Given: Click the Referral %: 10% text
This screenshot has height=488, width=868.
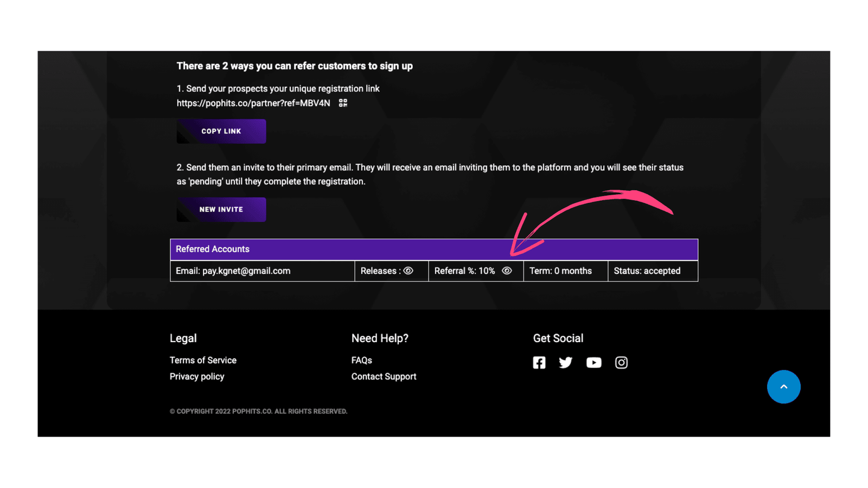Looking at the screenshot, I should tap(465, 271).
